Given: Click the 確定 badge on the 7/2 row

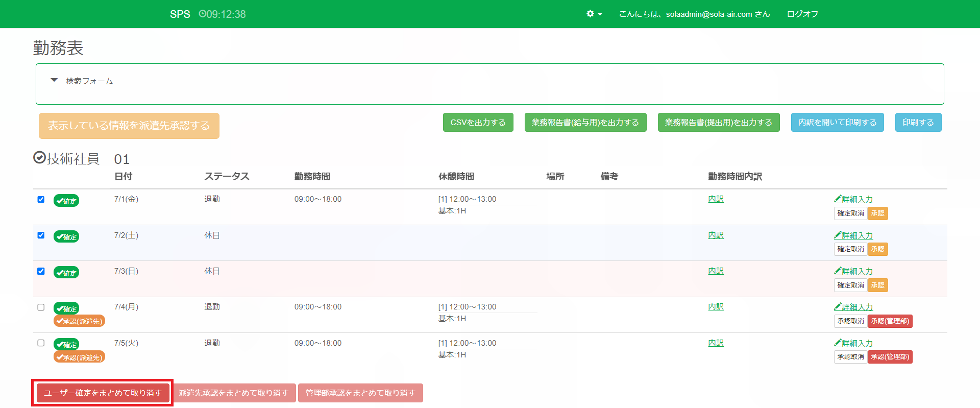Looking at the screenshot, I should tap(66, 236).
